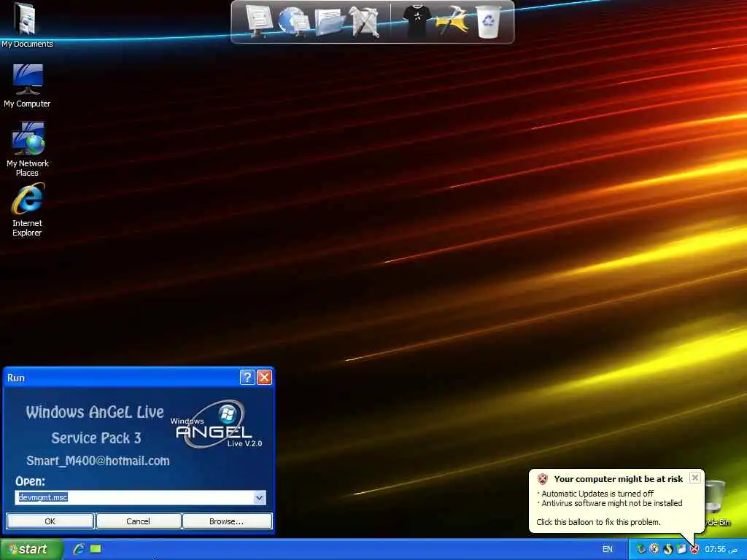Open the globe network icon in the dock
This screenshot has height=560, width=747.
pos(293,21)
